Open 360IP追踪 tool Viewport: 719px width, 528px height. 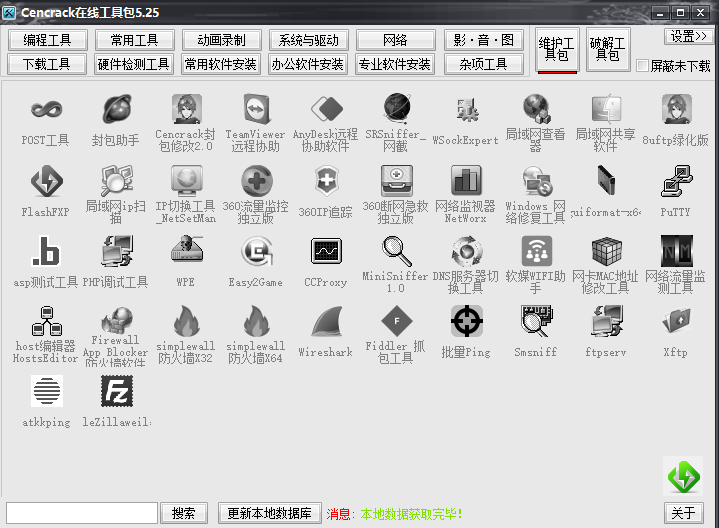(326, 181)
